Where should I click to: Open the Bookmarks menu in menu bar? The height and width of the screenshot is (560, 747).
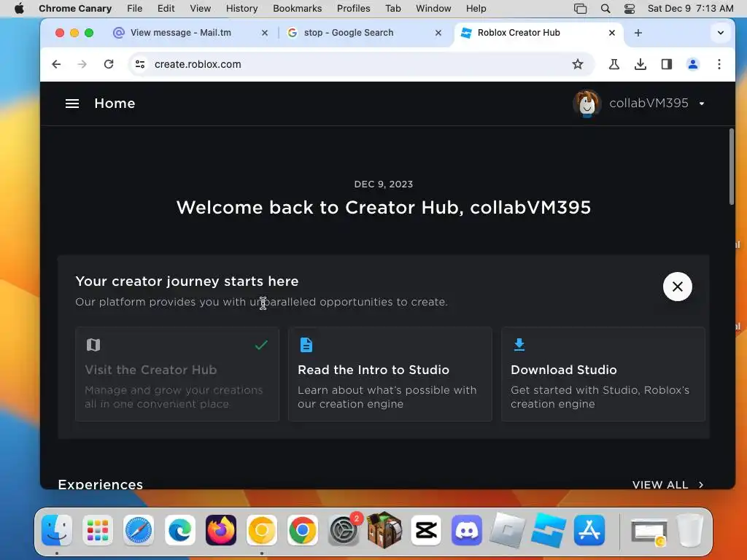(298, 8)
